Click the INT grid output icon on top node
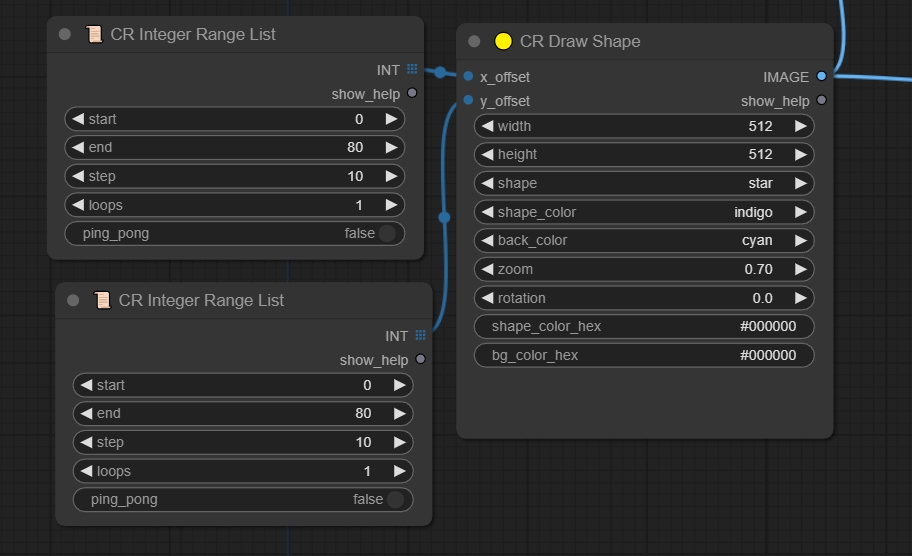Screen dimensions: 912x556 click(x=412, y=69)
